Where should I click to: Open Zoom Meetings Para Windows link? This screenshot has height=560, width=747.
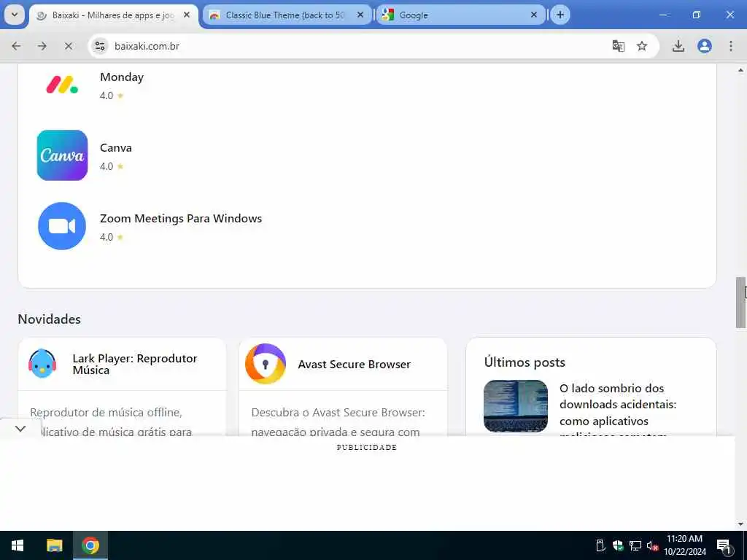(181, 219)
